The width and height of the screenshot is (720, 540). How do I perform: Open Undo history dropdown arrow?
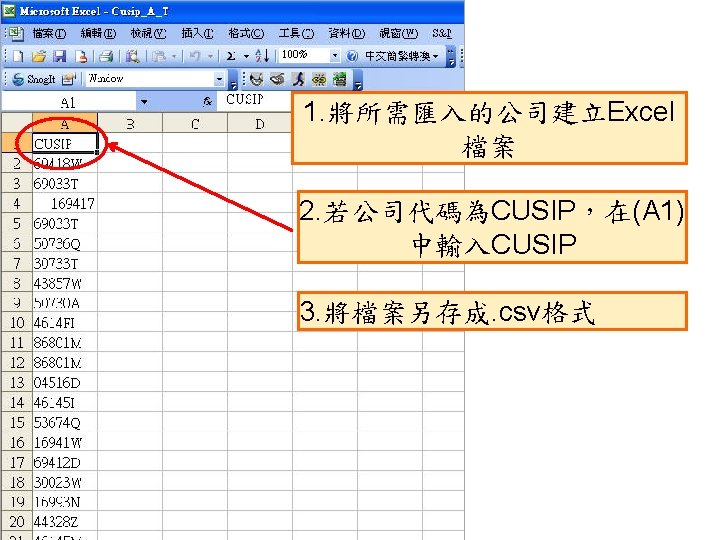pos(210,56)
